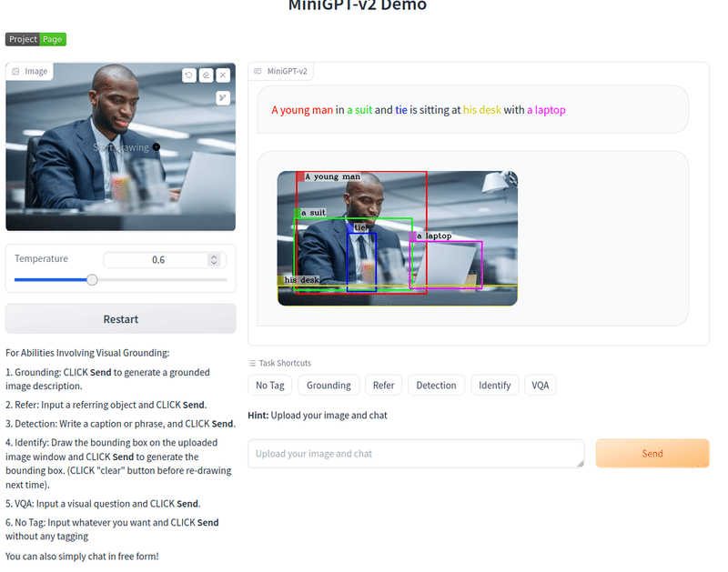
Task: Select the Identify task shortcut
Action: [494, 386]
